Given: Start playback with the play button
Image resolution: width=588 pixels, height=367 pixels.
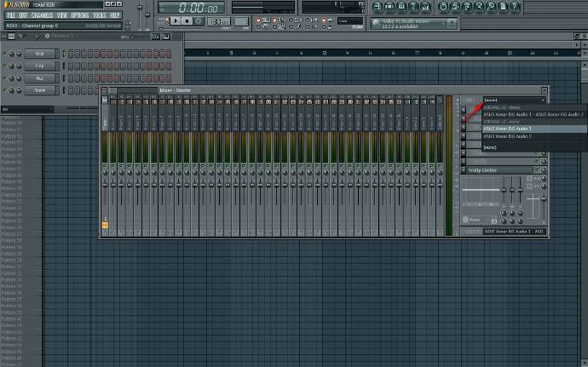Looking at the screenshot, I should 176,21.
